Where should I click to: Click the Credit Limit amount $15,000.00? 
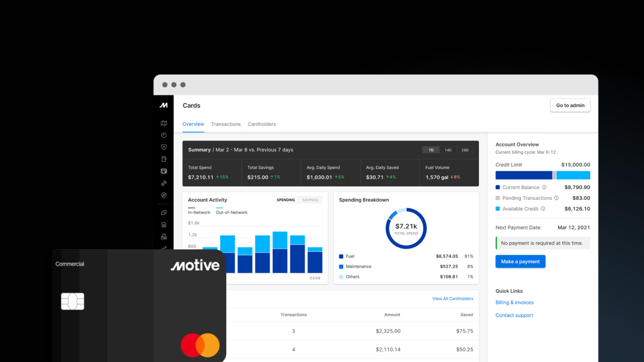coord(576,165)
